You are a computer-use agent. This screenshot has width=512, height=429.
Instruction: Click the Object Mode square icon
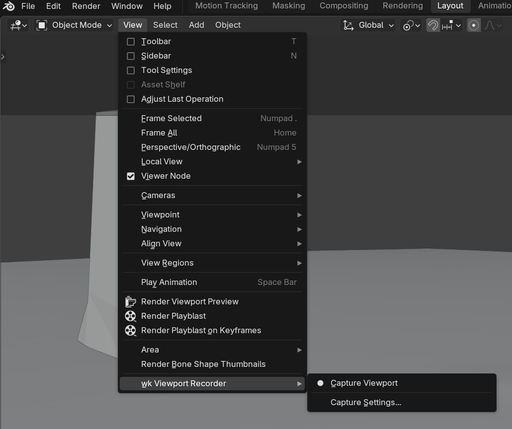[x=42, y=25]
